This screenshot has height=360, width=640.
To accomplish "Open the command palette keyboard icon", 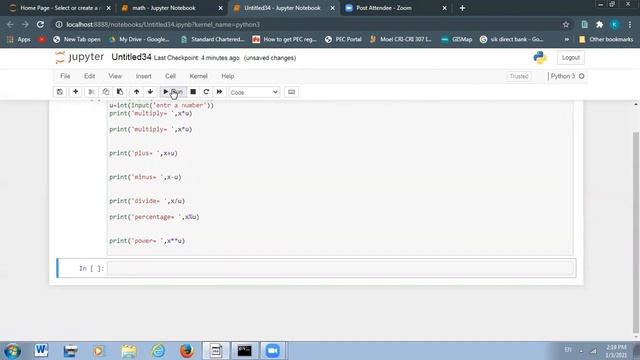I will pos(291,92).
